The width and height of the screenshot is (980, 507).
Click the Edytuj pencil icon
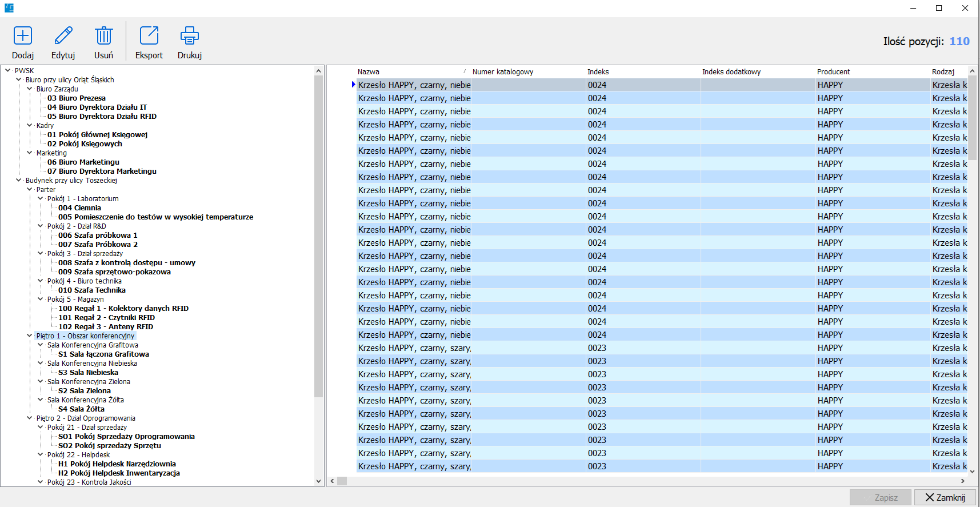pyautogui.click(x=63, y=36)
